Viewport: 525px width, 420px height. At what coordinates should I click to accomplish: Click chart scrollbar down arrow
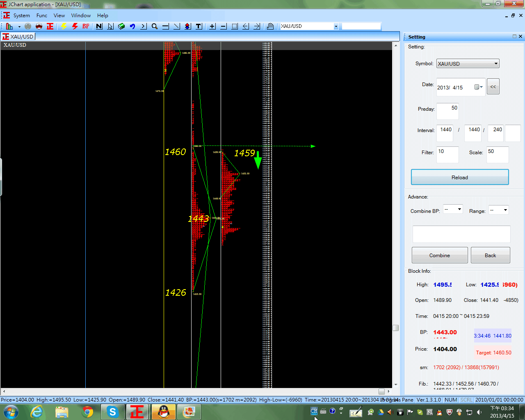[395, 385]
